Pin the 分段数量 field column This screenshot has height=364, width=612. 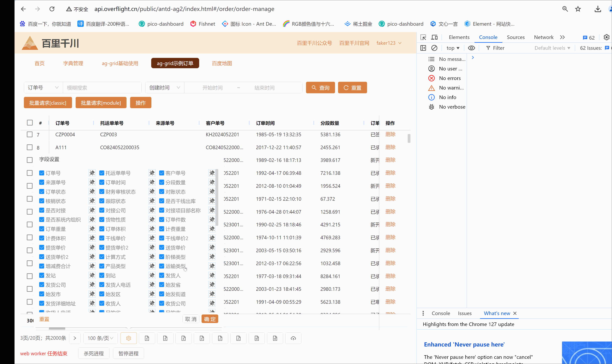212,182
